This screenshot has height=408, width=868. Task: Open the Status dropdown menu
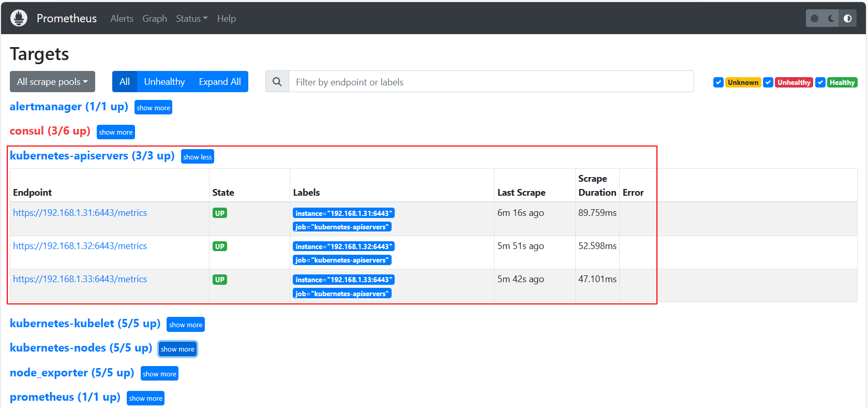[191, 19]
